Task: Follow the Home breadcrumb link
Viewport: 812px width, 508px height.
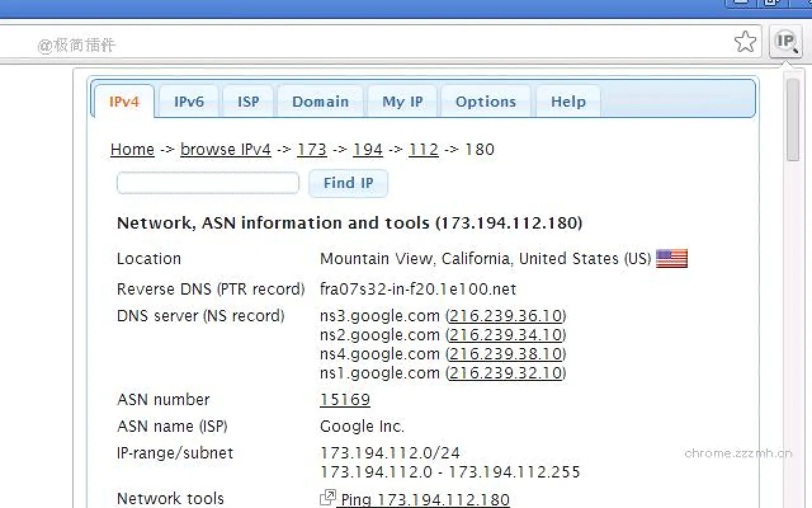Action: 133,149
